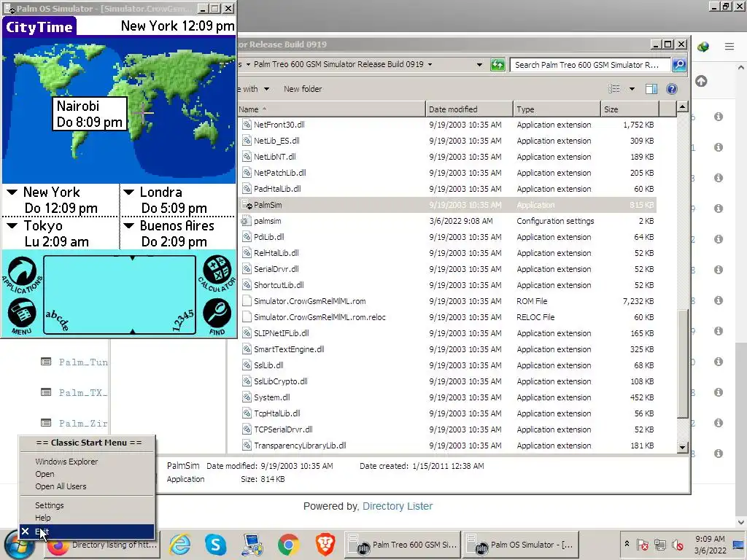Sort files by the Name column header
This screenshot has height=560, width=747.
coord(331,109)
